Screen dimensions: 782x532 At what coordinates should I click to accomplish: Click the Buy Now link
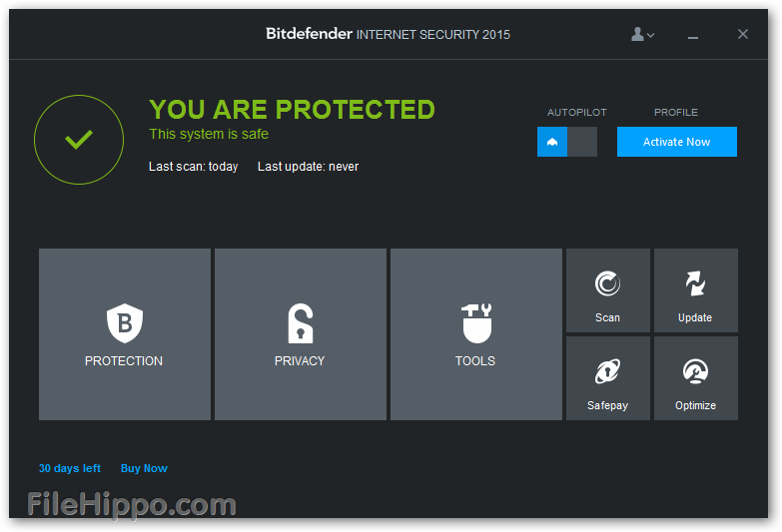[144, 468]
